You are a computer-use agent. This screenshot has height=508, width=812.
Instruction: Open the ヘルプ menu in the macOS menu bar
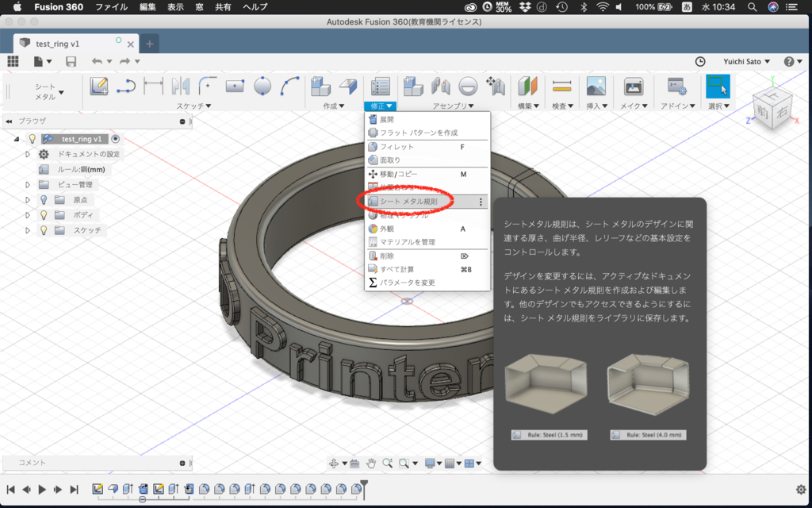tap(255, 6)
